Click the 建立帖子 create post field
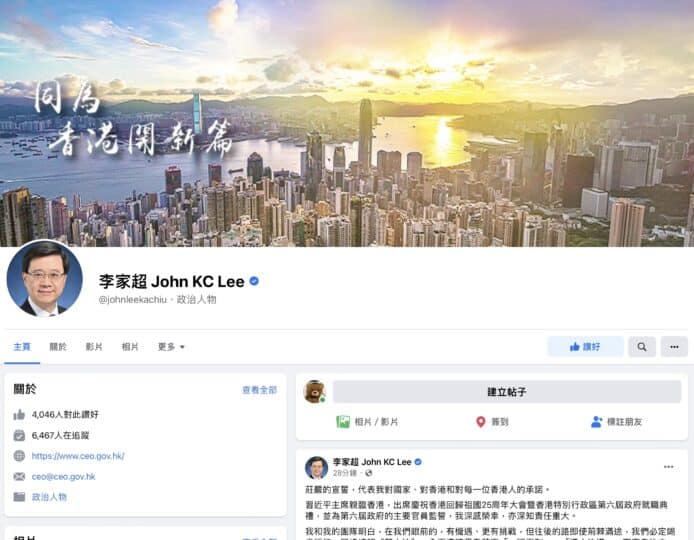The width and height of the screenshot is (694, 540). coord(507,392)
